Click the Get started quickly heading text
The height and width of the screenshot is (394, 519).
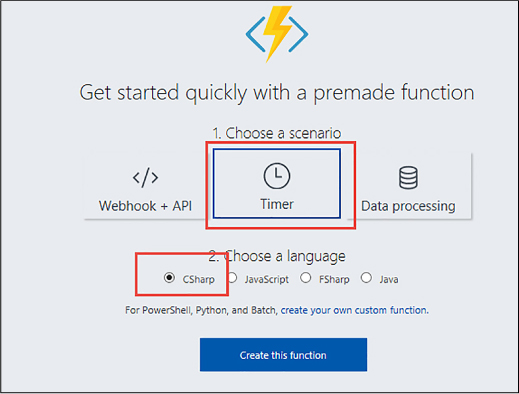(x=277, y=93)
